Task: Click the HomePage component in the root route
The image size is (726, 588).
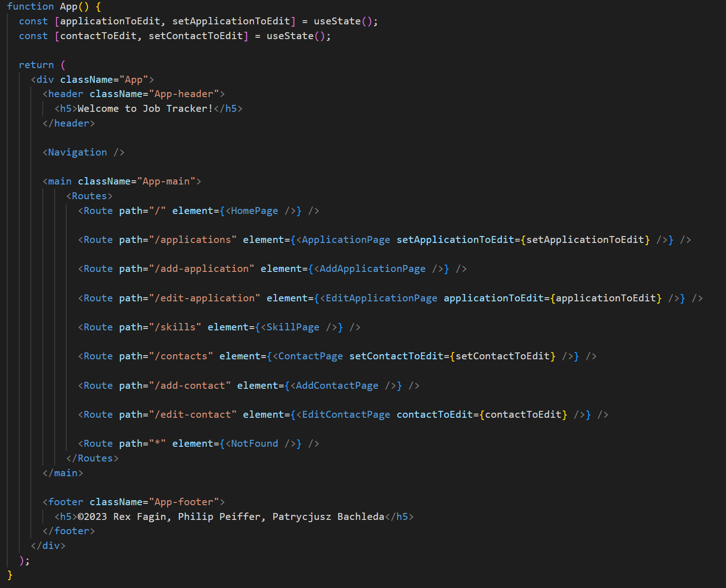Action: (254, 211)
